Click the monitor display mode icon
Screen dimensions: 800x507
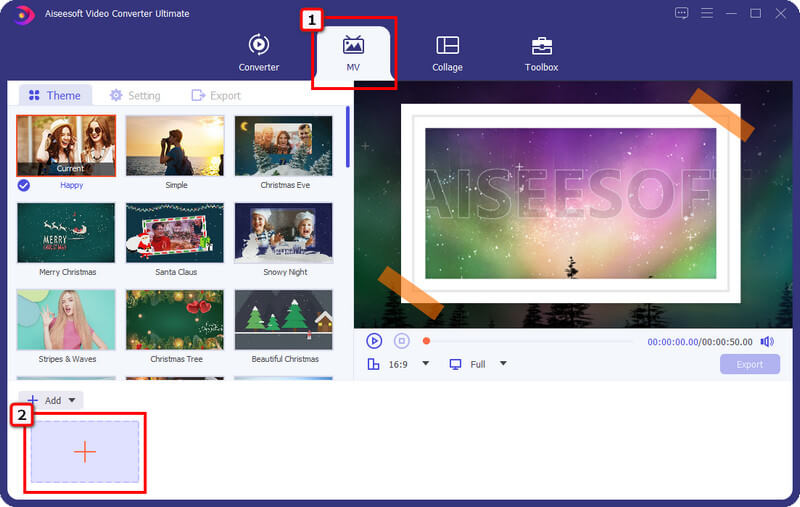pyautogui.click(x=455, y=364)
